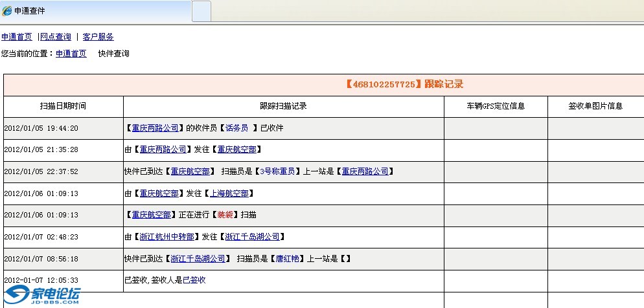Open the 浙江杭州中转部 link
Screen dimensions: 644x308
pos(167,237)
